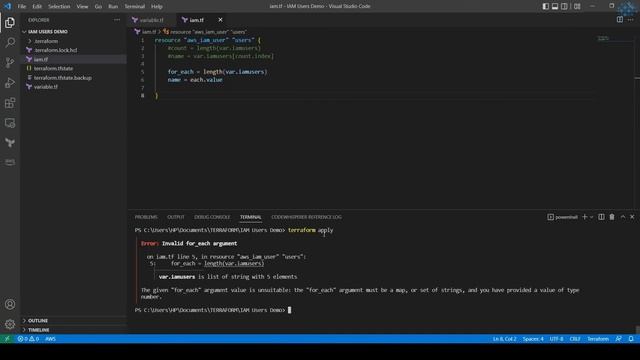Select the TERMINAL panel tab

coord(251,217)
